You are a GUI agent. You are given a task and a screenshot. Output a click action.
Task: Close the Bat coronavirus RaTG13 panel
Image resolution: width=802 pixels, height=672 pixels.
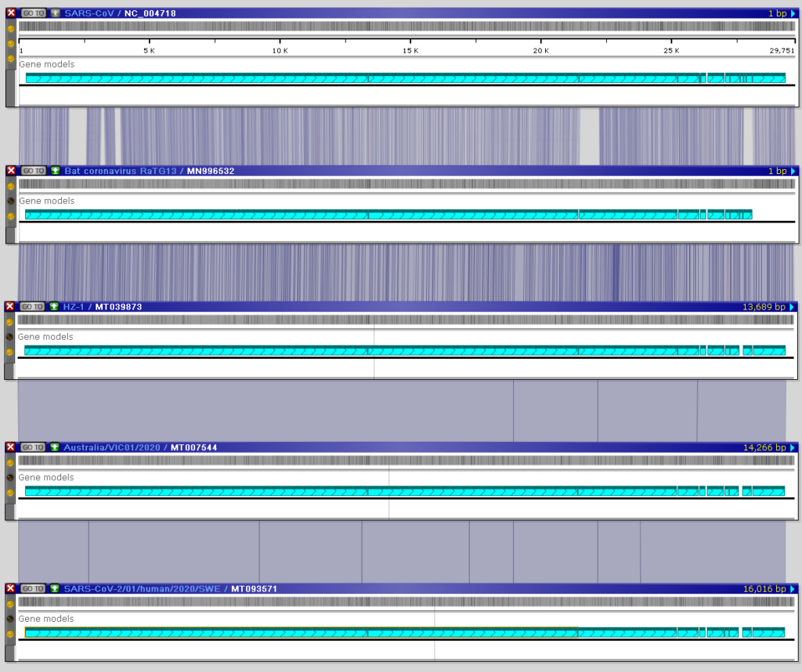[x=11, y=170]
